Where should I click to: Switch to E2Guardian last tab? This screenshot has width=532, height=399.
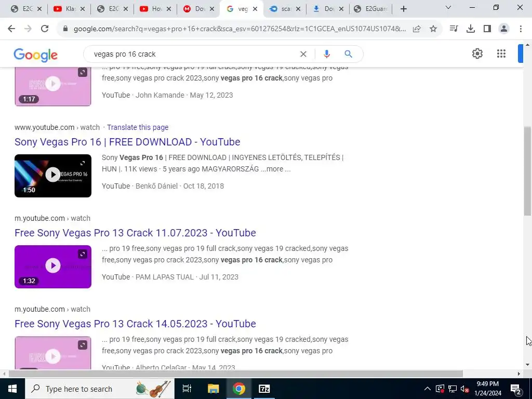pos(370,9)
